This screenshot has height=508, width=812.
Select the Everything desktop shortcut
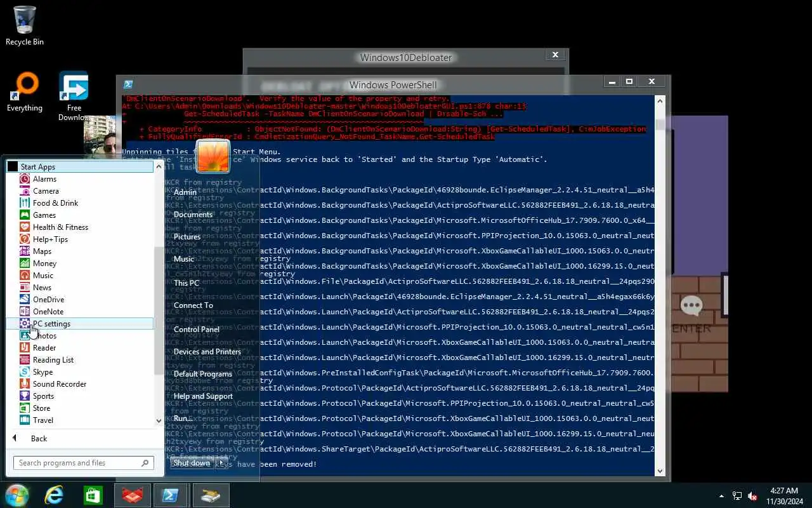coord(25,92)
